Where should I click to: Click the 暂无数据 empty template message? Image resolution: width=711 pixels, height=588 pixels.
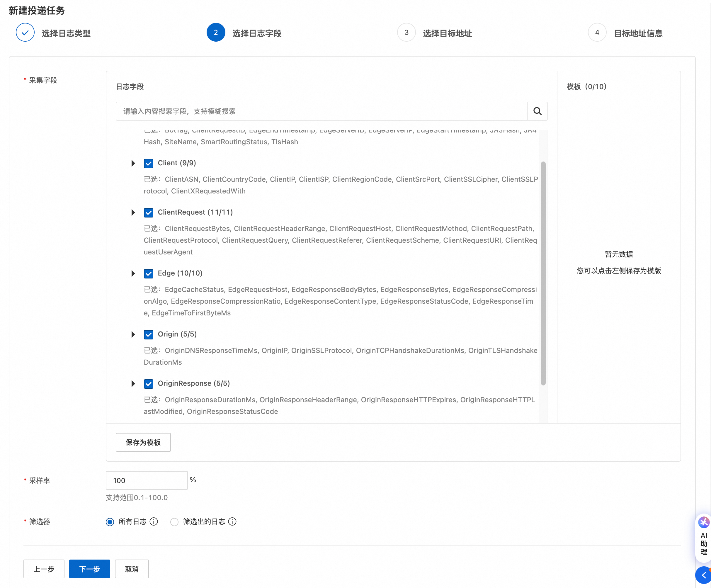pyautogui.click(x=619, y=254)
